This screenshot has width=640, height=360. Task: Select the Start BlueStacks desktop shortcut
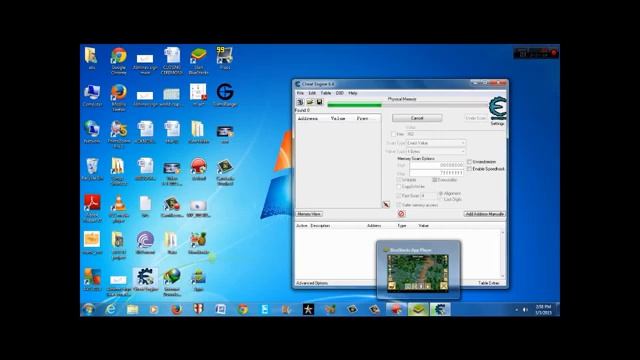[198, 61]
